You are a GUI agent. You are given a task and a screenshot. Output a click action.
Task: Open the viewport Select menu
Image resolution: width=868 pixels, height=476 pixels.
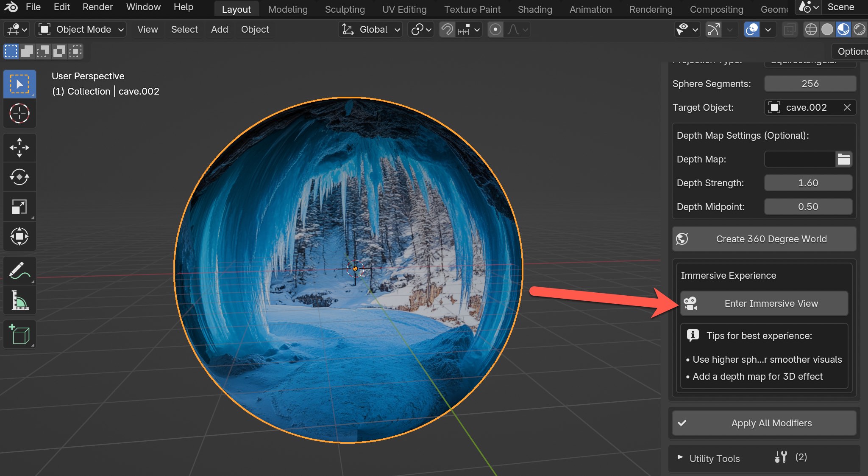[184, 30]
